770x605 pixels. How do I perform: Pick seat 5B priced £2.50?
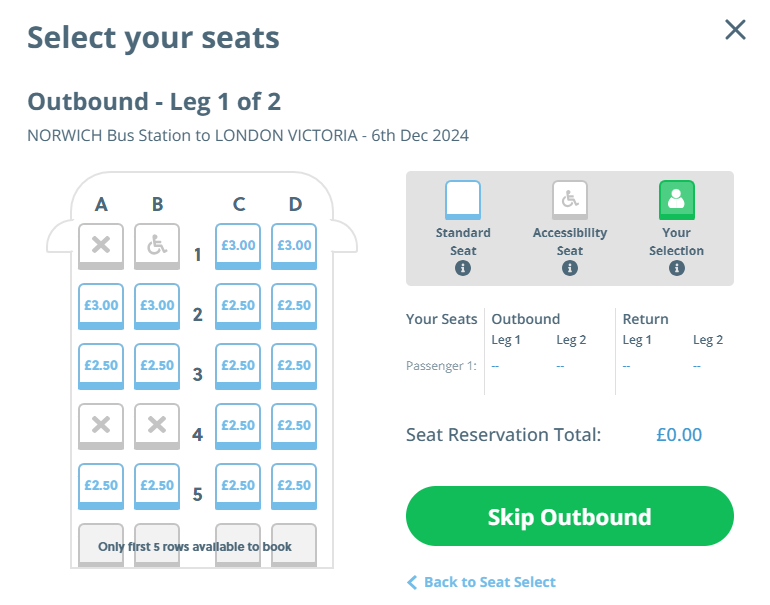157,486
